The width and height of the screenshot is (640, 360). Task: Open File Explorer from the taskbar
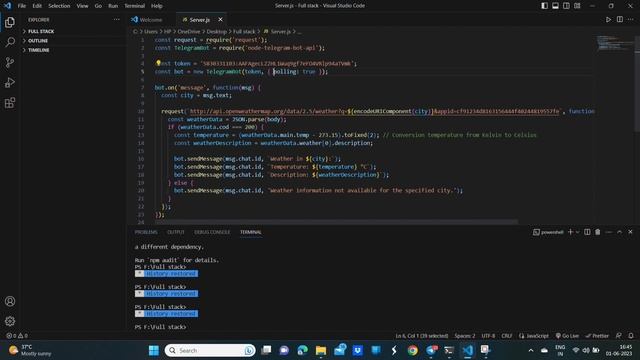tap(321, 350)
